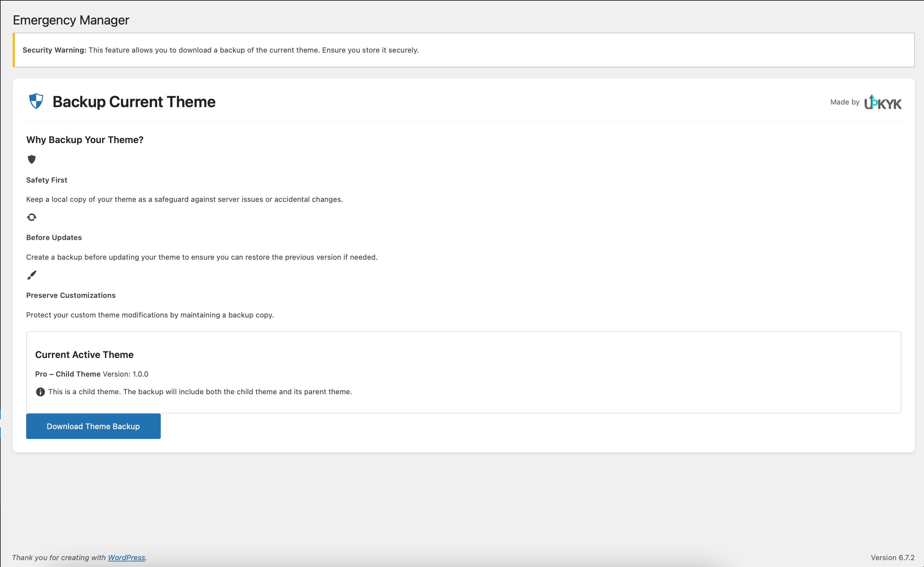Click the Preserve Customizations subheading
The height and width of the screenshot is (567, 924).
71,296
